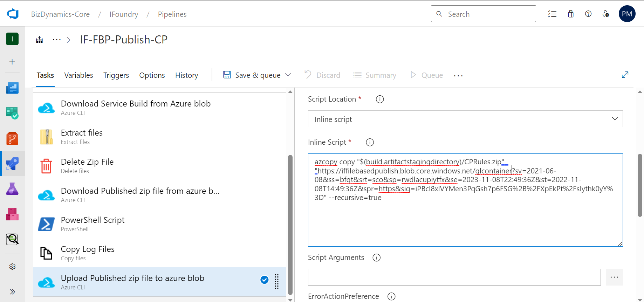Open Project settings gear icon
The width and height of the screenshot is (644, 302).
pos(12,267)
